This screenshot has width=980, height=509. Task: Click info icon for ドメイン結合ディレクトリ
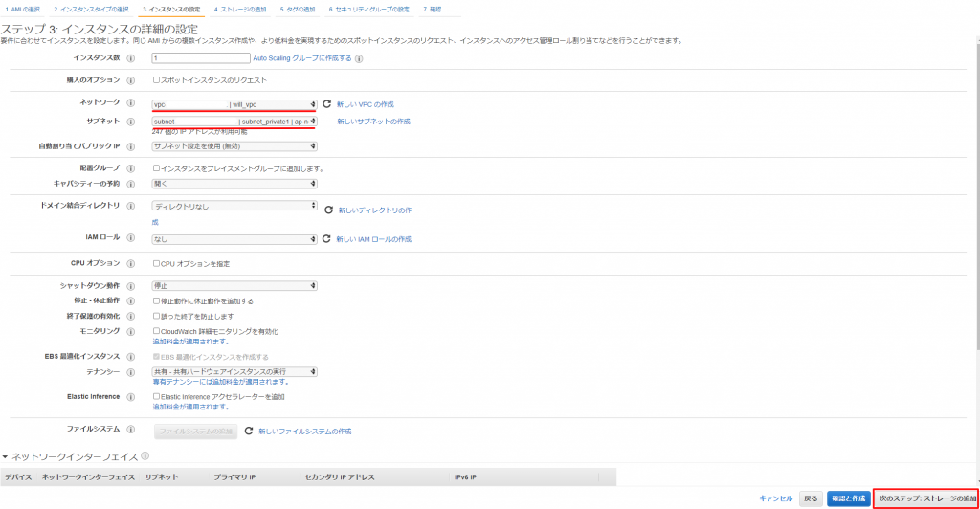tap(130, 206)
